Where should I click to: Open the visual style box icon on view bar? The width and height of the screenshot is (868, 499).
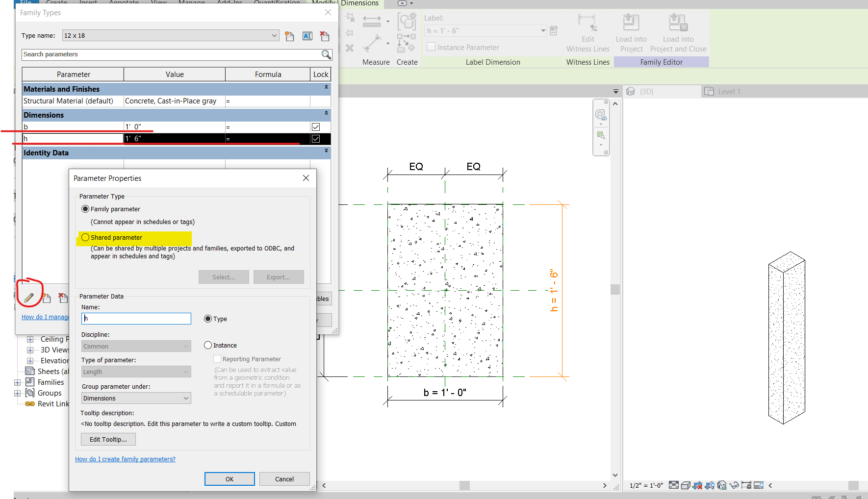[x=686, y=485]
